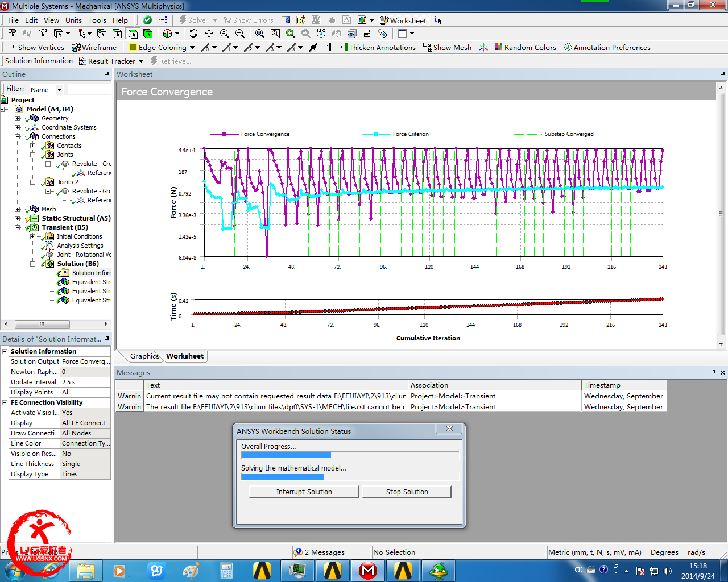The height and width of the screenshot is (582, 728).
Task: Click the Stop Solution button
Action: coord(407,492)
